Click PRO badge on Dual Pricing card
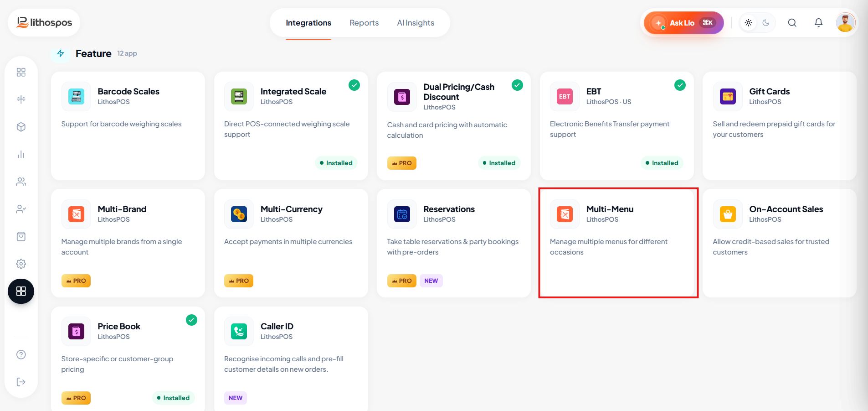The image size is (868, 411). (x=402, y=163)
